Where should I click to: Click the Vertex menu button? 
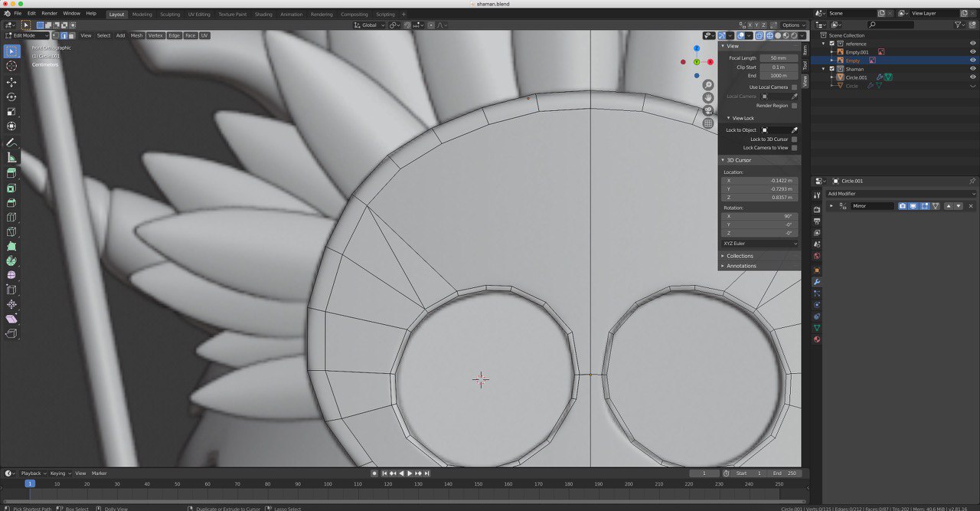pos(155,35)
